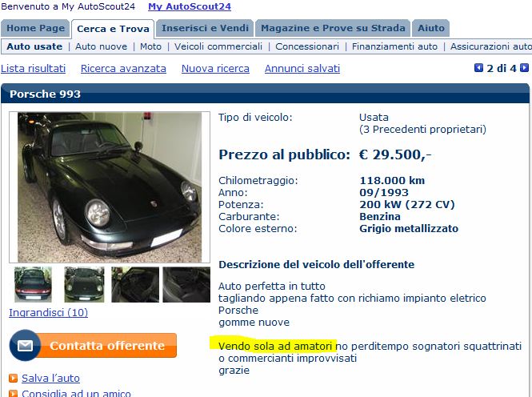Go to previous listing arrow icon
The height and width of the screenshot is (397, 532).
click(478, 68)
